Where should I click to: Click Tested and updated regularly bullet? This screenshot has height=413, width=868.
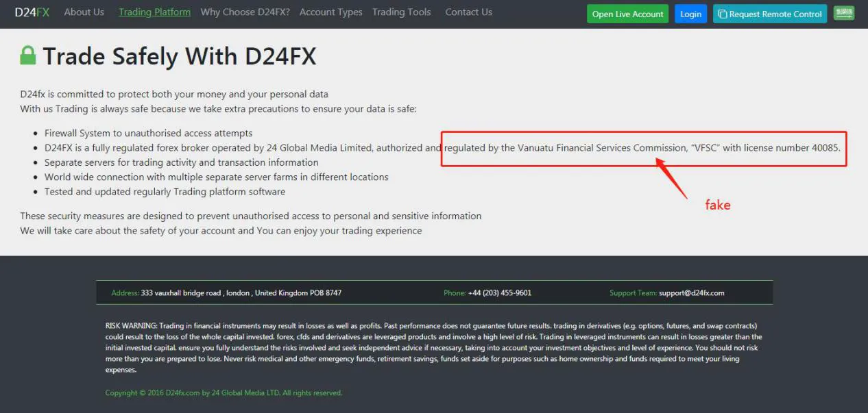tap(165, 192)
